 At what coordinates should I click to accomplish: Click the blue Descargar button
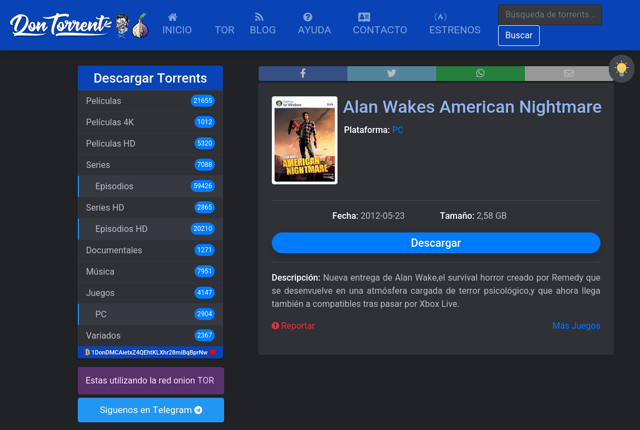coord(436,243)
